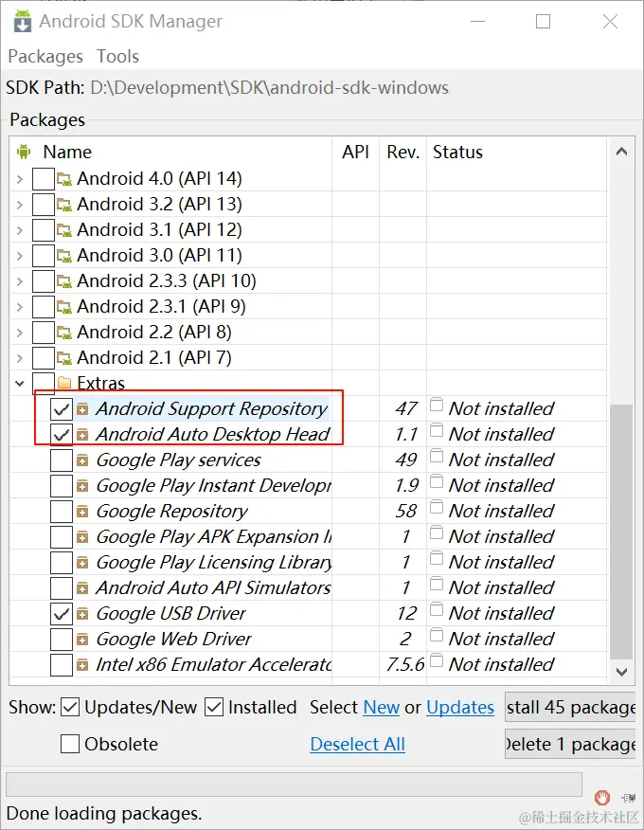Select the Intel x86 Emulator Accelerator row text

pos(214,665)
